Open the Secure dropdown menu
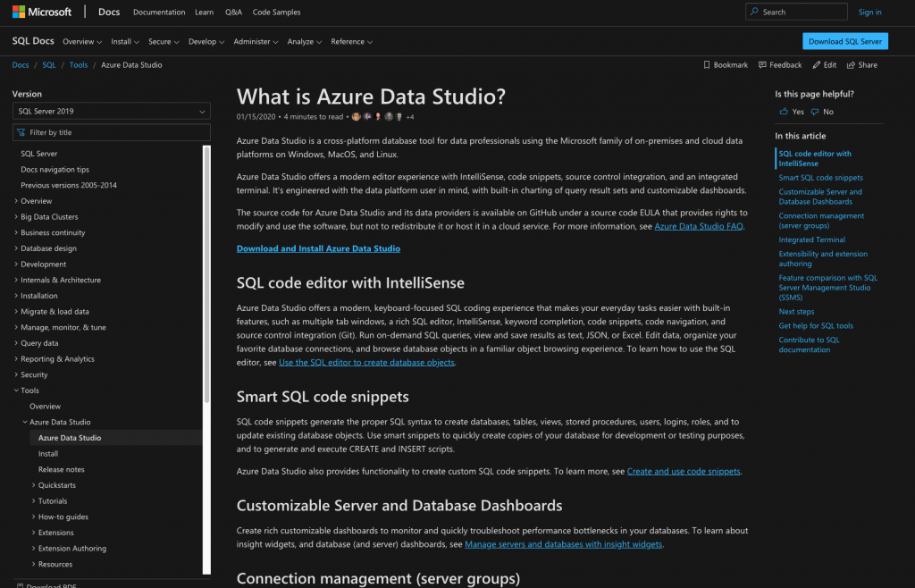 pos(164,41)
